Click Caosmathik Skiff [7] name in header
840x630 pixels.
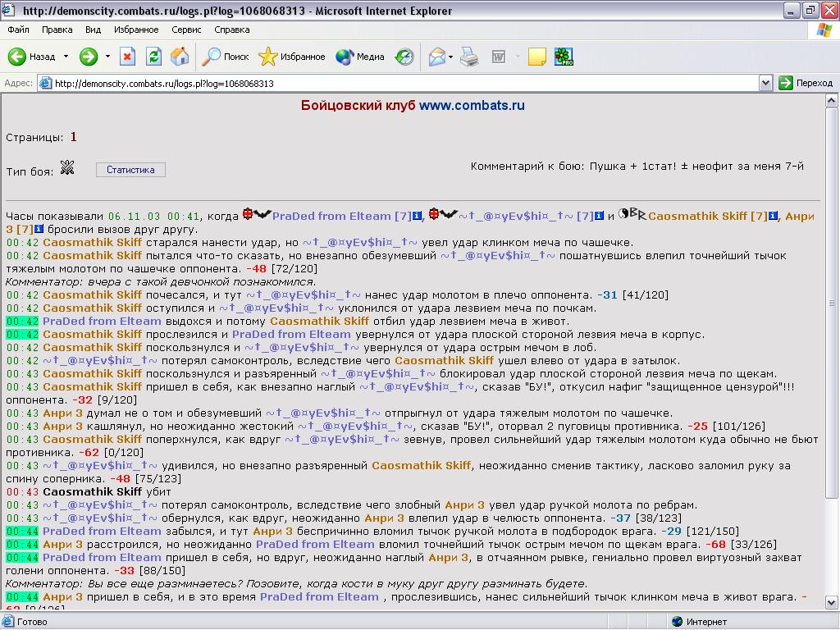pyautogui.click(x=708, y=216)
